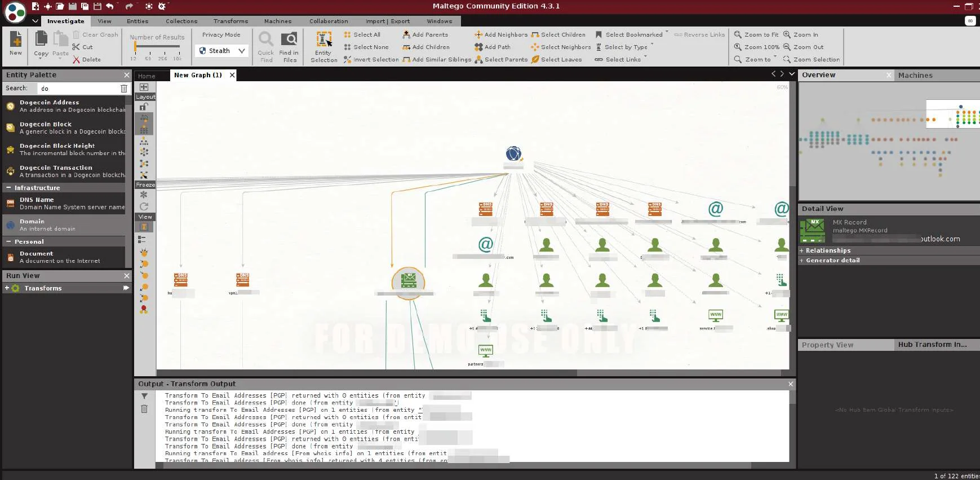Open Select Bookmarked dropdown
The image size is (980, 480).
[632, 34]
